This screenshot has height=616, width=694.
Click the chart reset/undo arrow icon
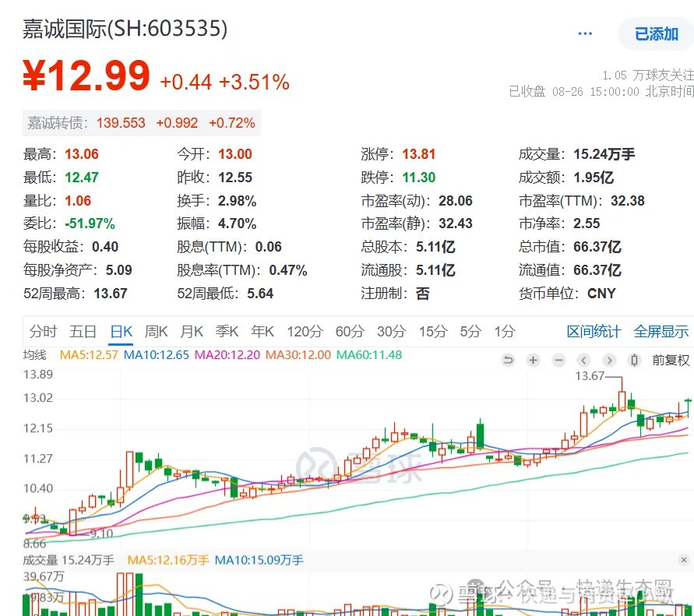pos(508,361)
